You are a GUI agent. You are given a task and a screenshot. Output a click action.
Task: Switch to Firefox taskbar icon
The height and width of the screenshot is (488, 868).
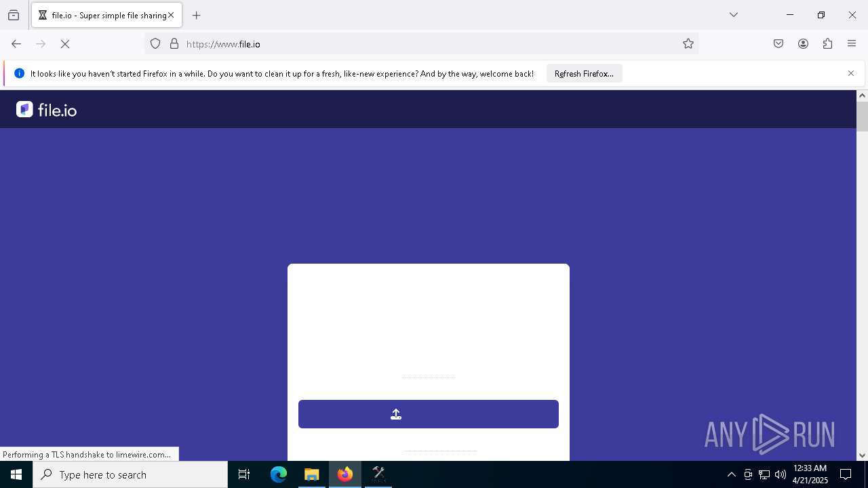click(345, 474)
